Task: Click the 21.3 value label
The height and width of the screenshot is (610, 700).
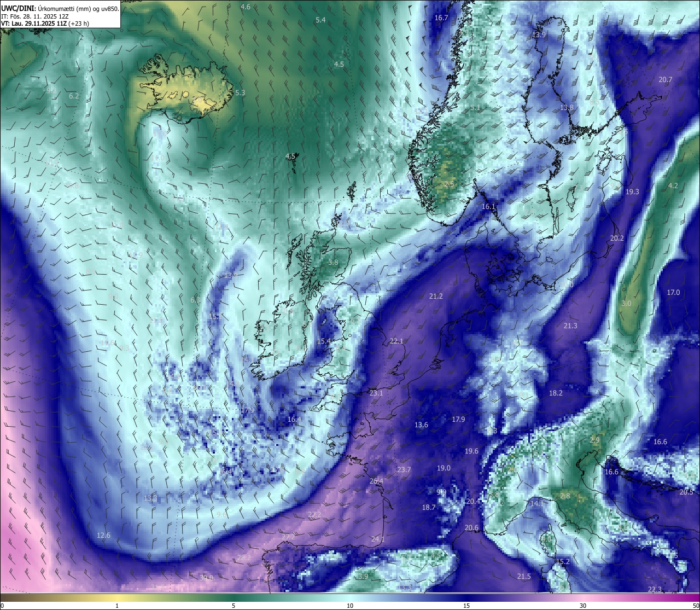Action: (x=570, y=326)
